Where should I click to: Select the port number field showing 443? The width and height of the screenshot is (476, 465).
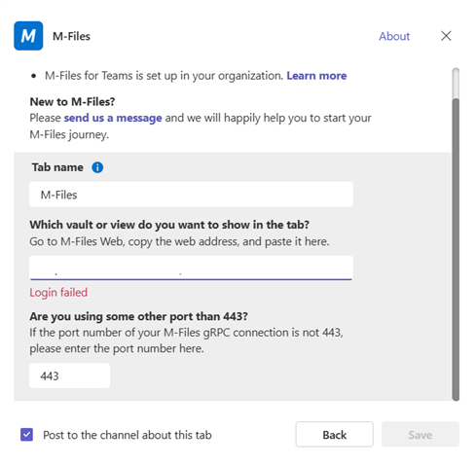pyautogui.click(x=69, y=376)
